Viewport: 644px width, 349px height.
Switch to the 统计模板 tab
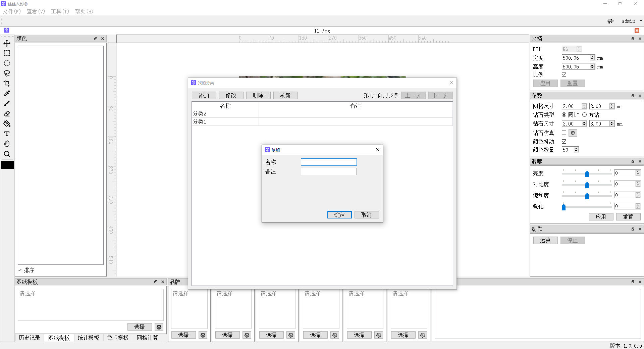(88, 338)
